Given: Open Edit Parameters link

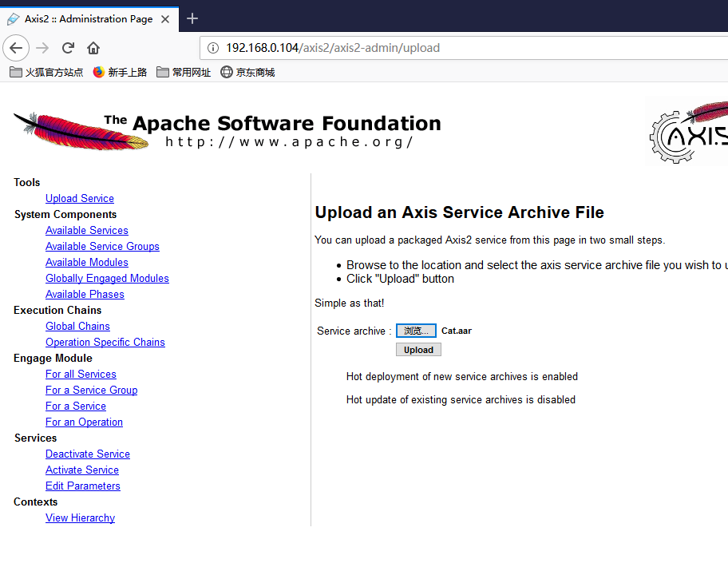Looking at the screenshot, I should tap(83, 486).
